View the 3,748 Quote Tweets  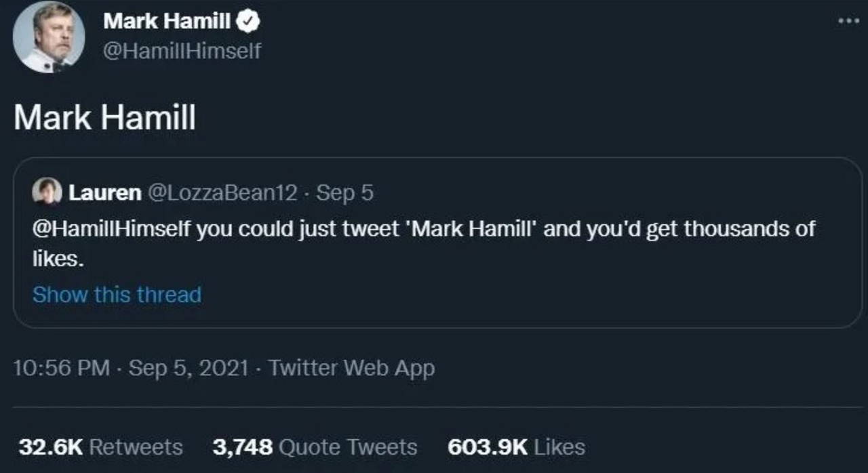pos(315,447)
